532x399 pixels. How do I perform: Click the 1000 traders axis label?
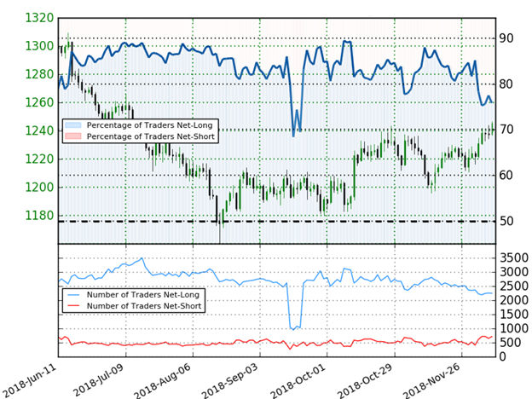tap(514, 329)
